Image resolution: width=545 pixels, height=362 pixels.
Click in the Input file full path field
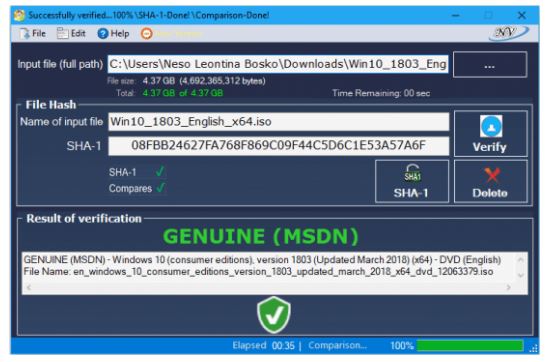(278, 64)
